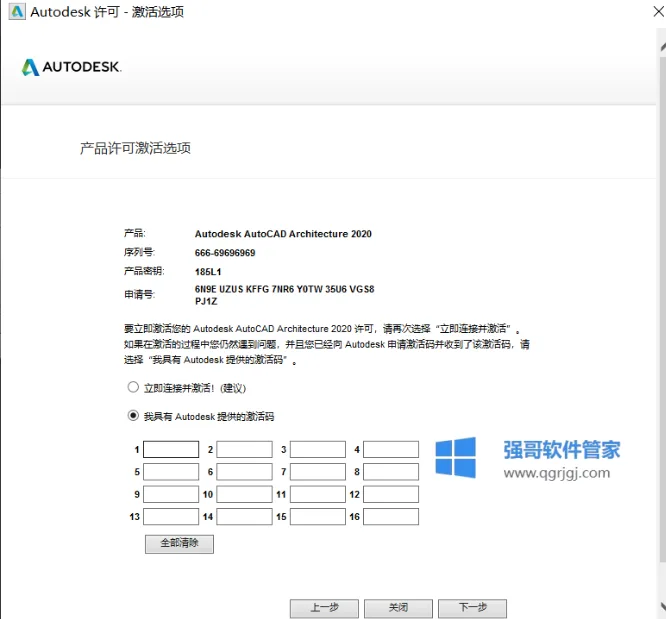Click the scroll down arrow on the scrollbar

[x=663, y=606]
